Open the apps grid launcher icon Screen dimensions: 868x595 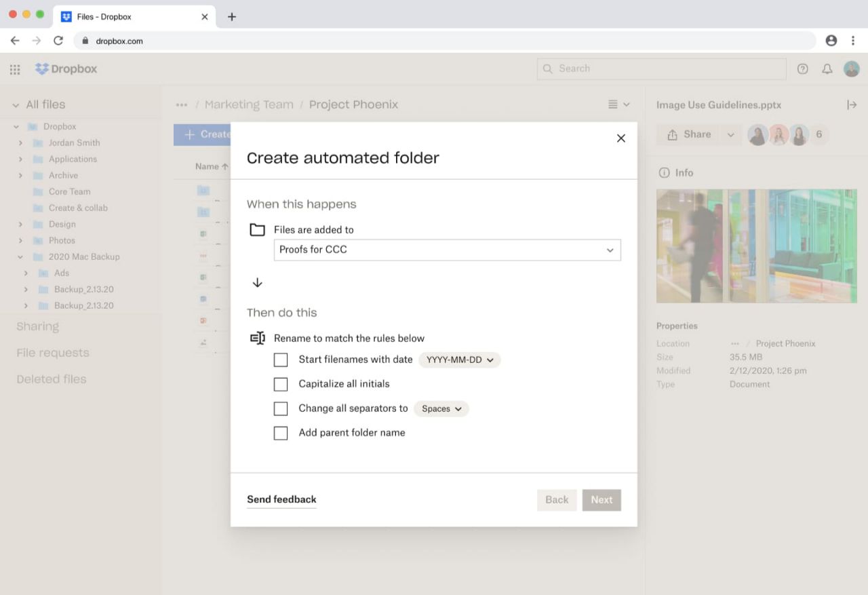(15, 69)
